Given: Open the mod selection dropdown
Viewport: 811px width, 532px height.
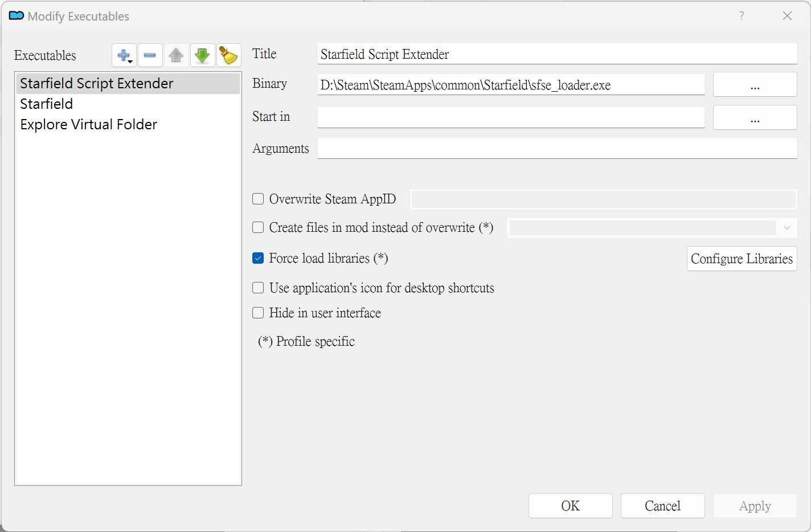Looking at the screenshot, I should coord(652,228).
